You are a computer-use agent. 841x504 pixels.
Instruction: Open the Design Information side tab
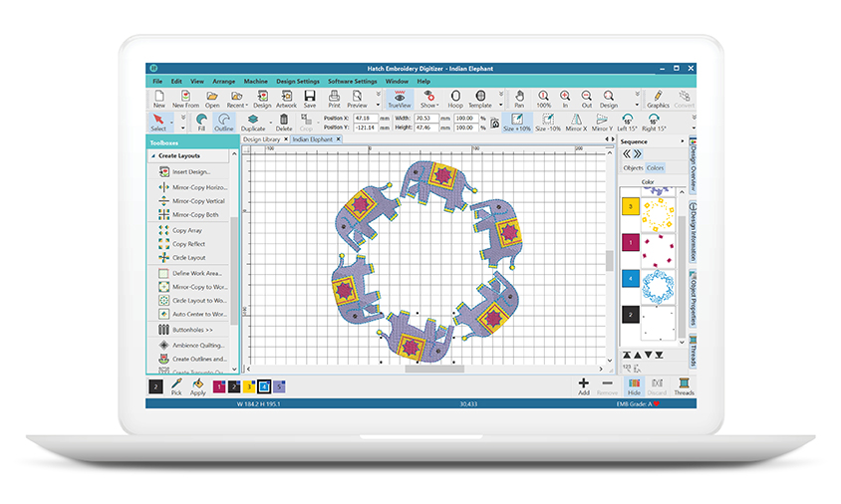click(x=693, y=232)
